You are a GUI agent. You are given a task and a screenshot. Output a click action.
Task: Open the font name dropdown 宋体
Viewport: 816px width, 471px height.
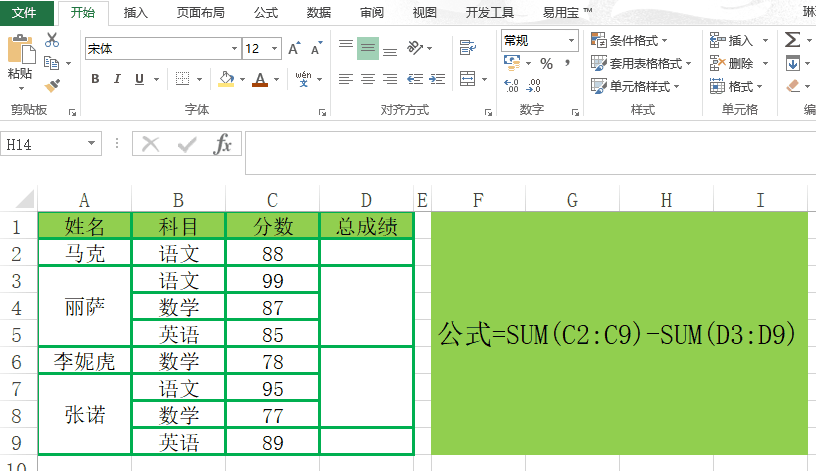(234, 49)
